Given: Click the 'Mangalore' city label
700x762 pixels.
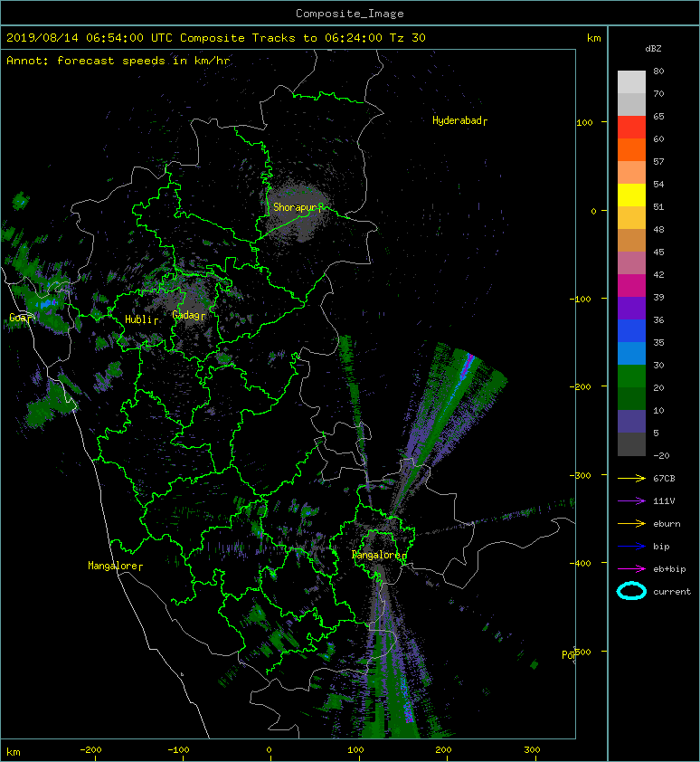Looking at the screenshot, I should click(x=113, y=566).
